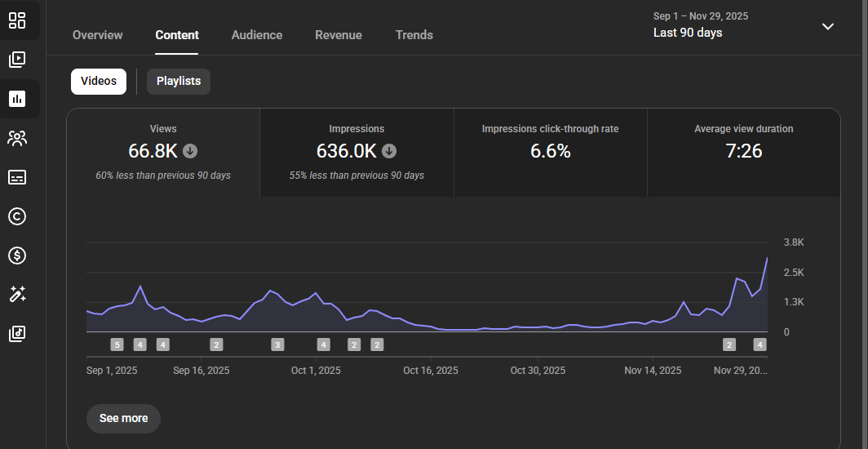Go to the Audience tab
The height and width of the screenshot is (449, 868).
257,35
